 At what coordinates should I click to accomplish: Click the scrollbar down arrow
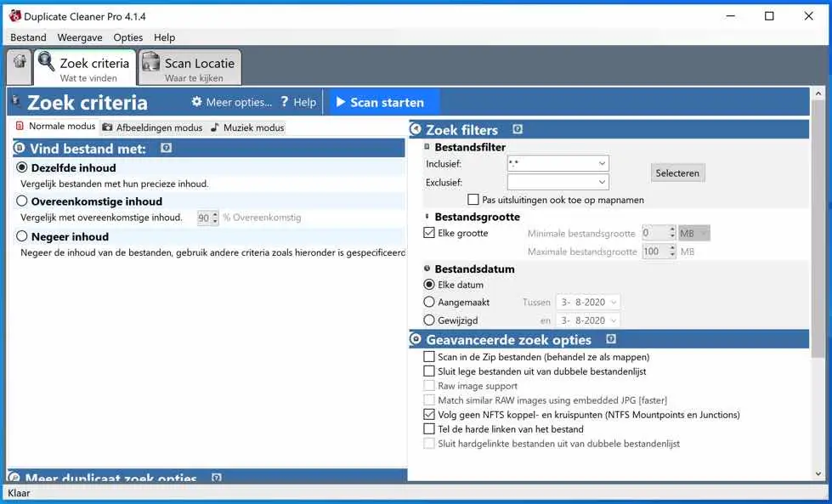pos(818,473)
